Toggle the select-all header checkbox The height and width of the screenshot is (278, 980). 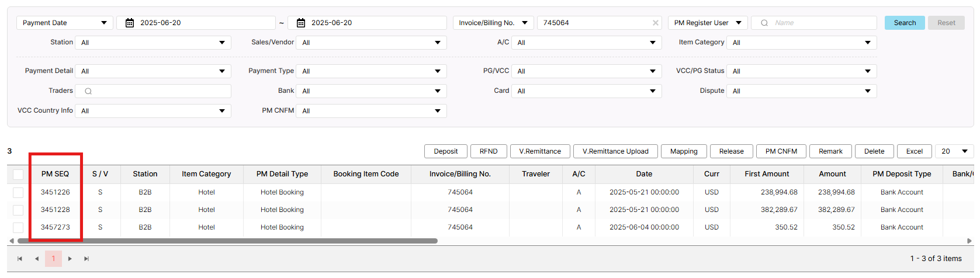(x=18, y=174)
